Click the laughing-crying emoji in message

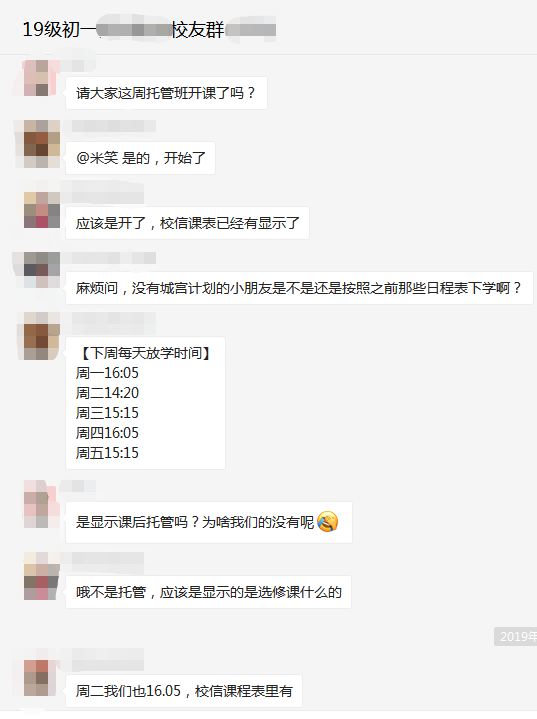click(327, 522)
